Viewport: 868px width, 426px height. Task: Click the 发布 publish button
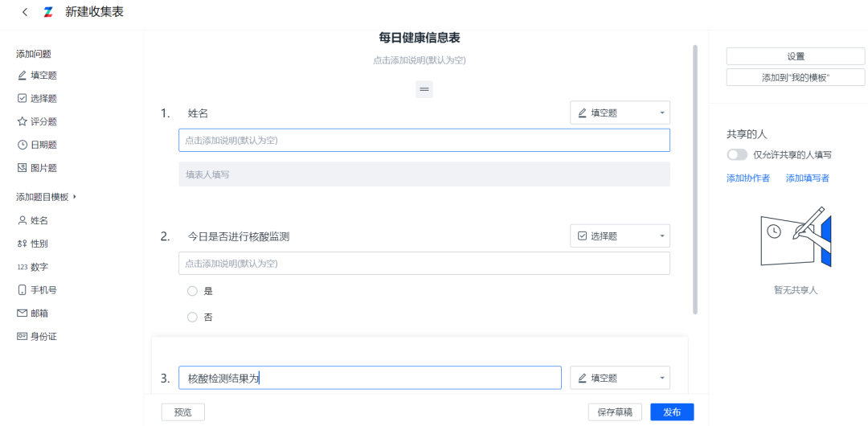point(672,412)
